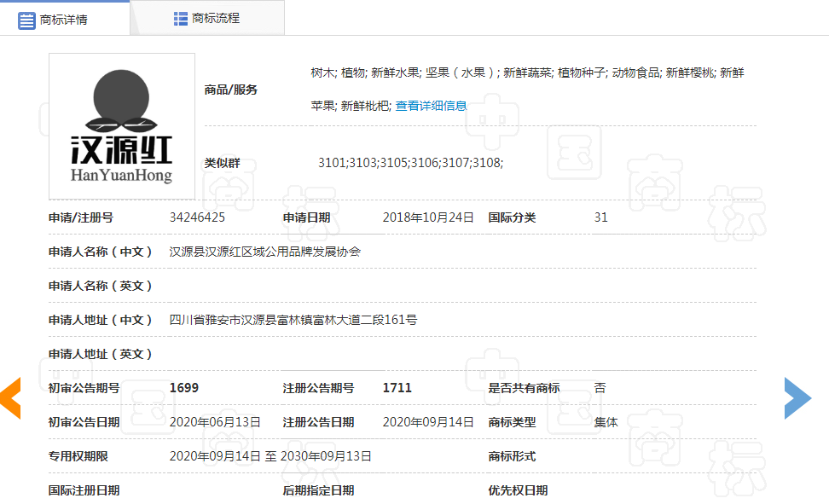Screen dimensions: 829x504
Task: Click preliminary announcement issue number 1699
Action: click(x=184, y=388)
